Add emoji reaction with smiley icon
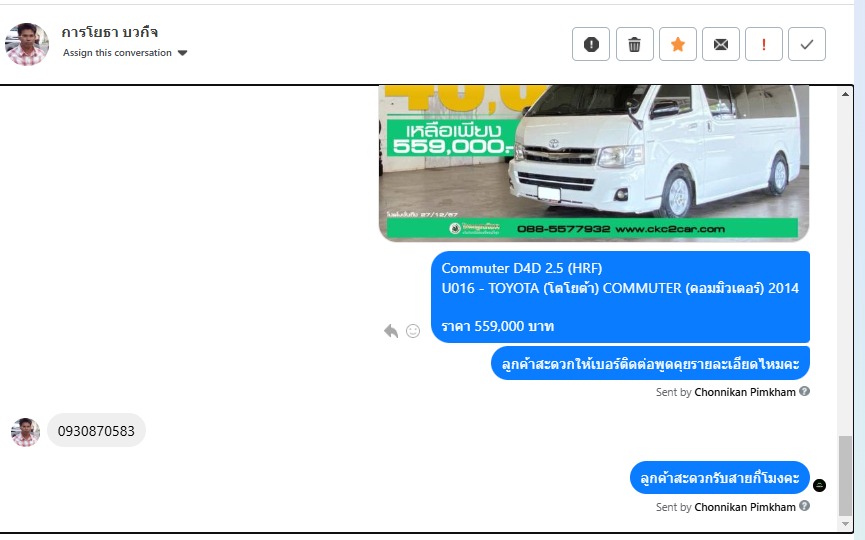The image size is (865, 540). coord(413,331)
